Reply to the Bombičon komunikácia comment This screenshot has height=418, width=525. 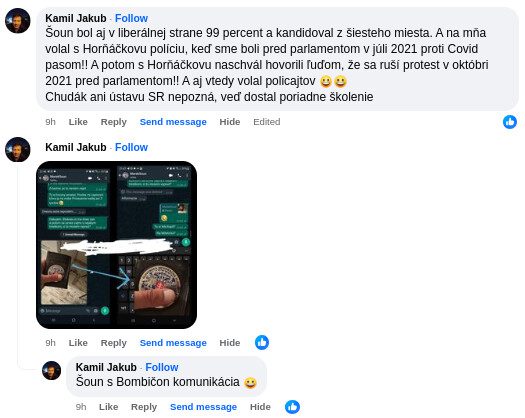[144, 407]
